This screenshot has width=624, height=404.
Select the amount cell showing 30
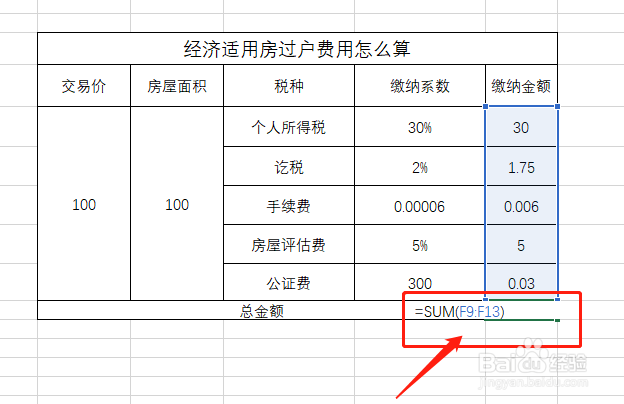pyautogui.click(x=521, y=127)
